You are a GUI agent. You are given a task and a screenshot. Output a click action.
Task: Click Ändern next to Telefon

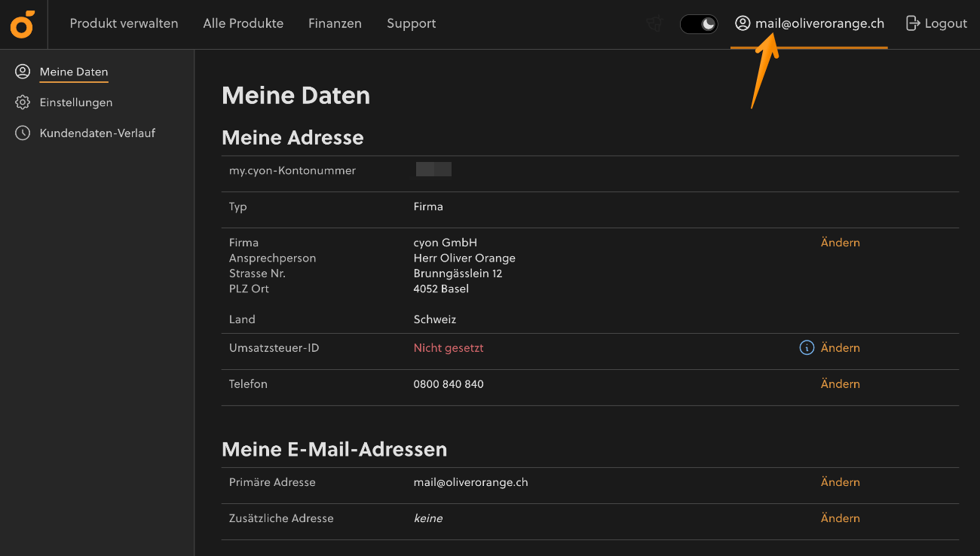pos(840,384)
